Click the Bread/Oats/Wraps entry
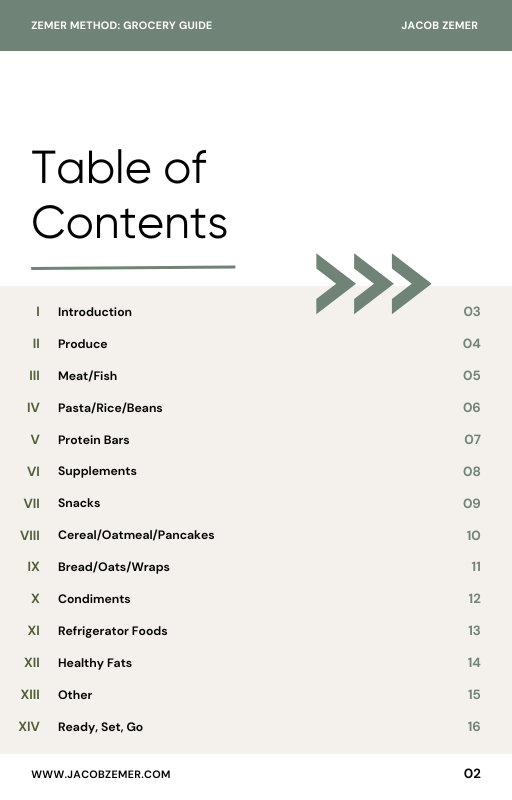 pyautogui.click(x=114, y=567)
